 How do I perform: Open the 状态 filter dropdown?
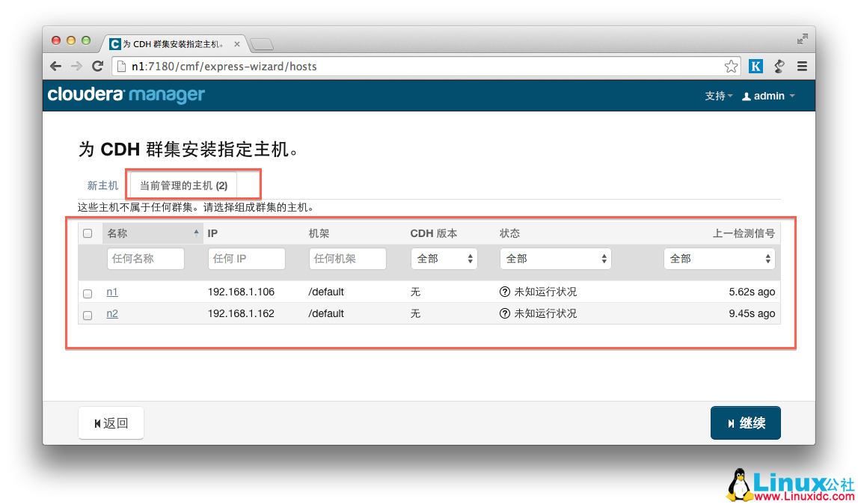click(x=555, y=258)
